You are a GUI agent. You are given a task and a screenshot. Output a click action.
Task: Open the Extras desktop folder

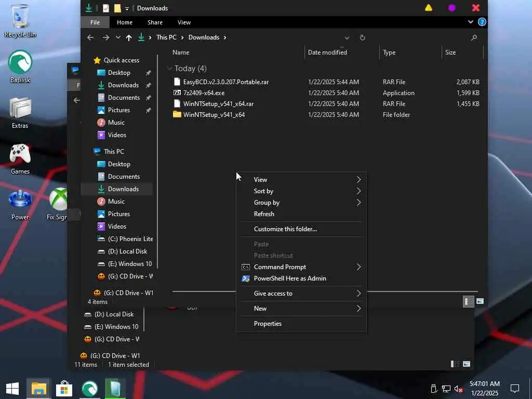pyautogui.click(x=20, y=113)
